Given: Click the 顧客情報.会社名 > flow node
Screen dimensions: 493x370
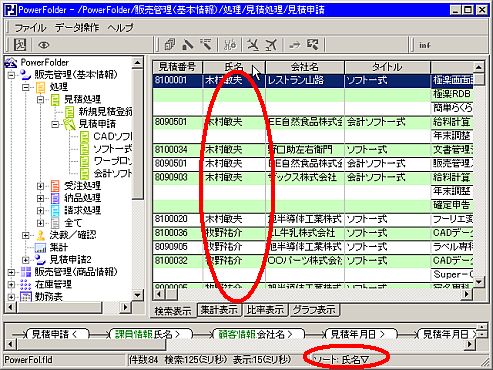Looking at the screenshot, I should tap(259, 334).
